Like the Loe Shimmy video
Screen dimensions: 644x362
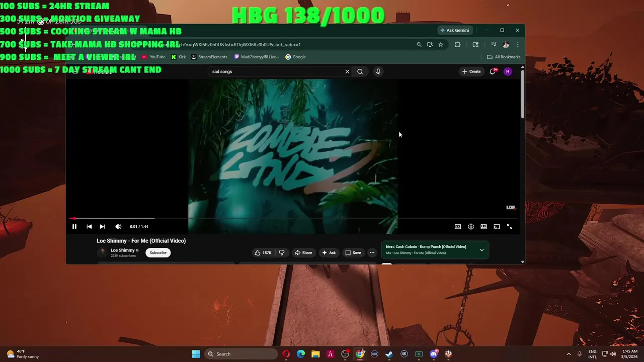click(x=263, y=253)
